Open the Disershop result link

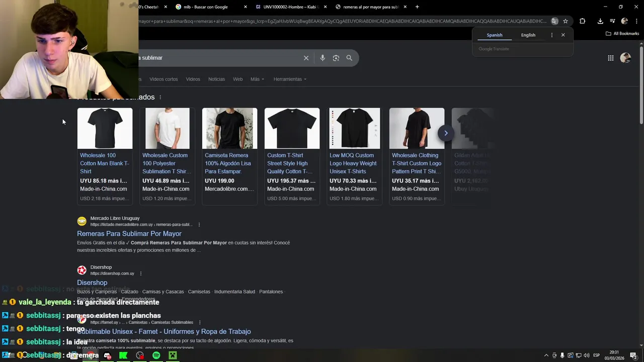click(x=92, y=283)
